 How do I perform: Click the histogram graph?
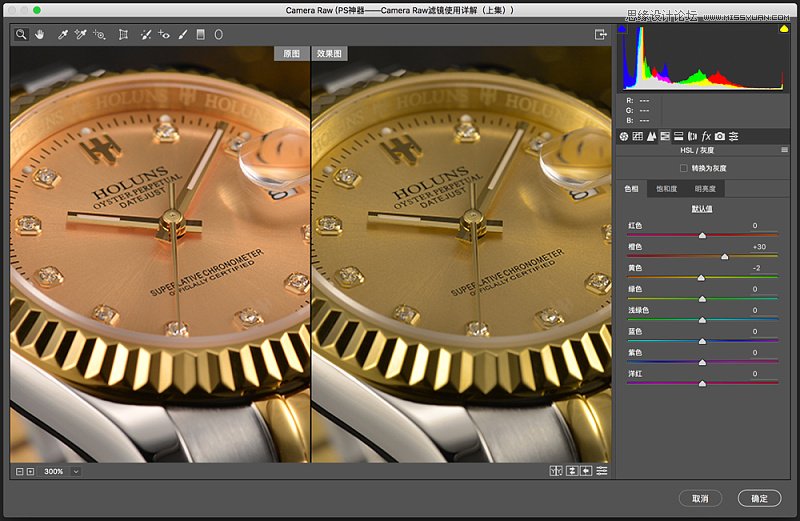pyautogui.click(x=703, y=58)
